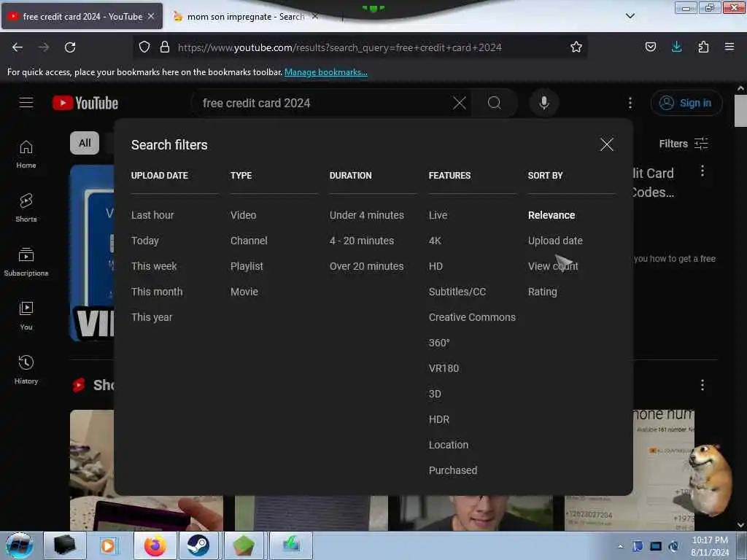747x560 pixels.
Task: Open Subscriptions in the sidebar
Action: 26,262
